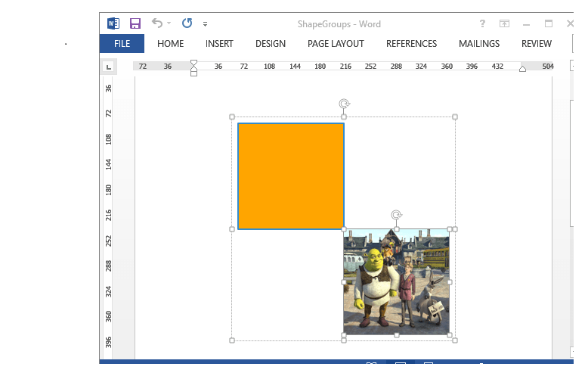Click the picture's left-middle resize handle
This screenshot has height=376, width=588.
point(343,282)
